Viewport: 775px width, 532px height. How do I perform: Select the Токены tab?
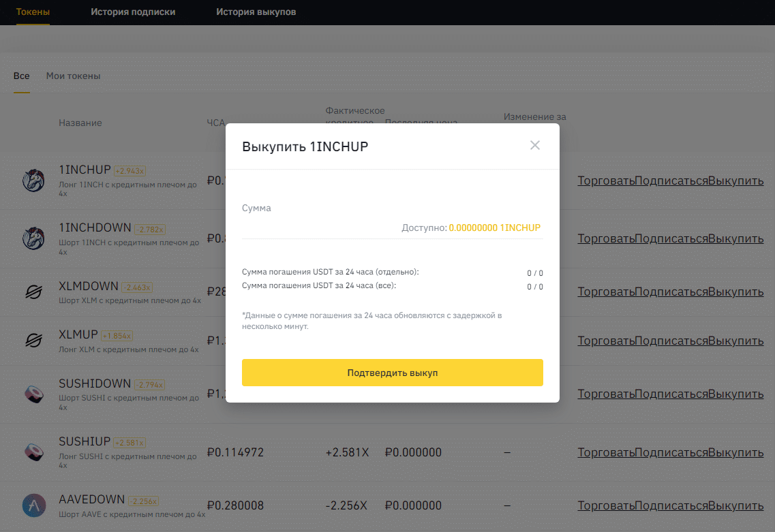pyautogui.click(x=33, y=12)
